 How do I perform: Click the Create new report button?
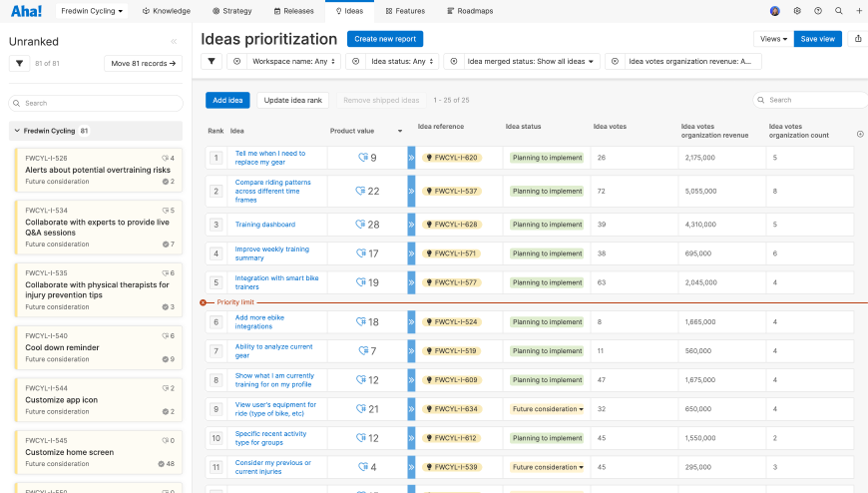point(384,39)
